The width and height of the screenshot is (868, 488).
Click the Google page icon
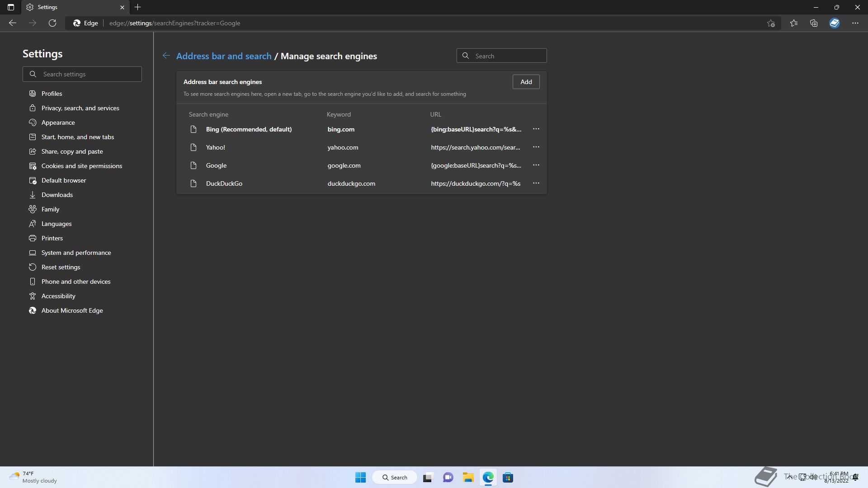coord(193,165)
